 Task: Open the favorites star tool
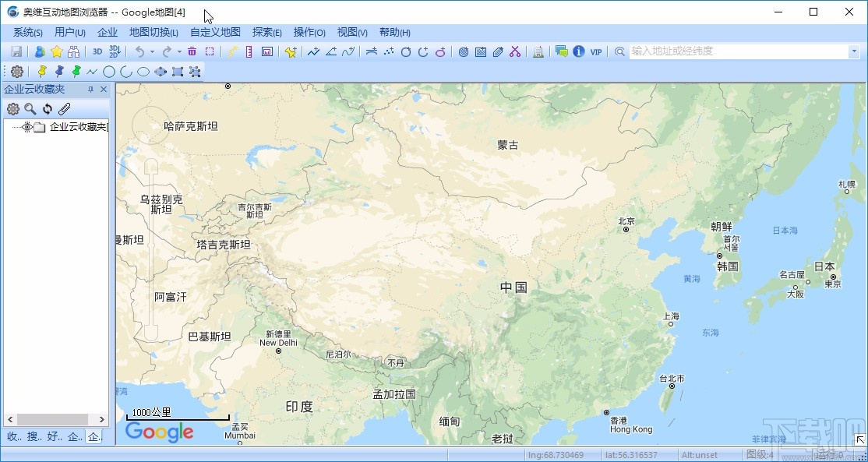(56, 51)
